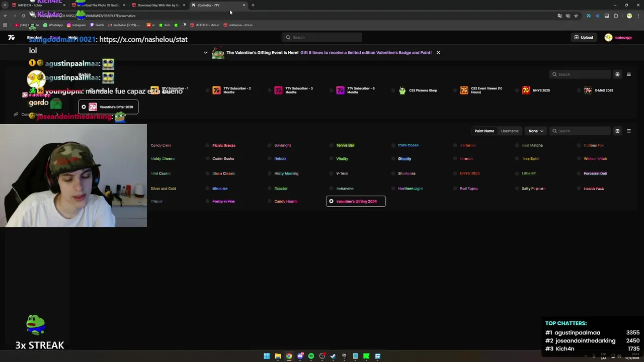
Task: Show paints by Paint Name
Action: (484, 131)
